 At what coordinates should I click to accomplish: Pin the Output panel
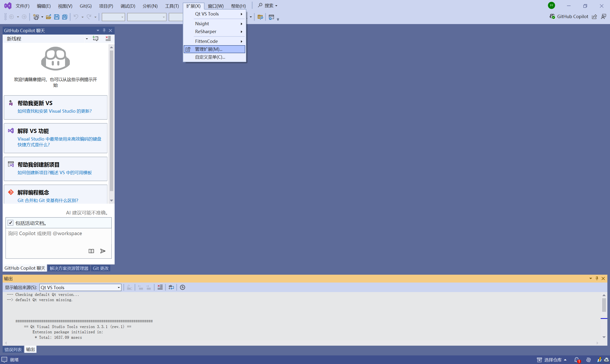click(x=597, y=278)
